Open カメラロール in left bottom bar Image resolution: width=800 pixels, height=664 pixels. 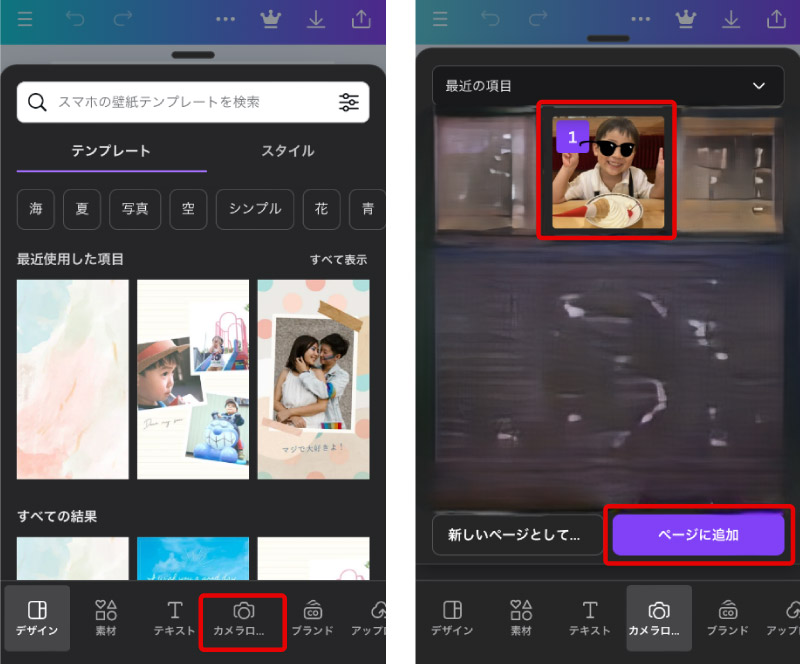tap(243, 618)
